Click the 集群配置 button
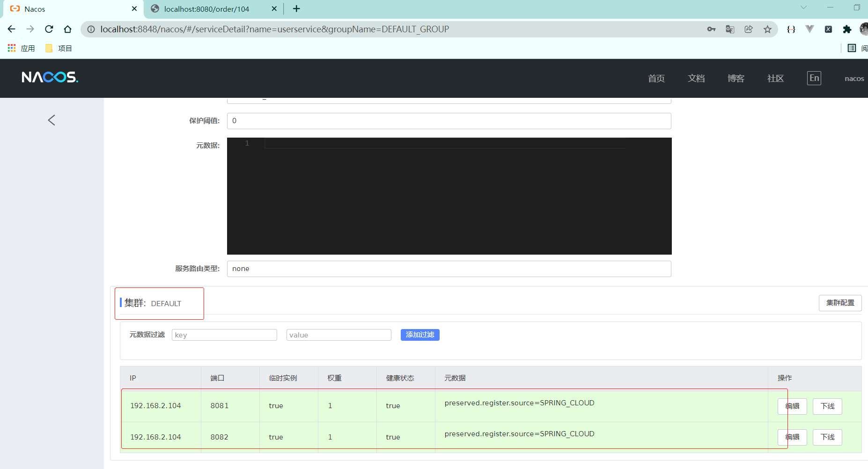The height and width of the screenshot is (469, 868). (840, 303)
